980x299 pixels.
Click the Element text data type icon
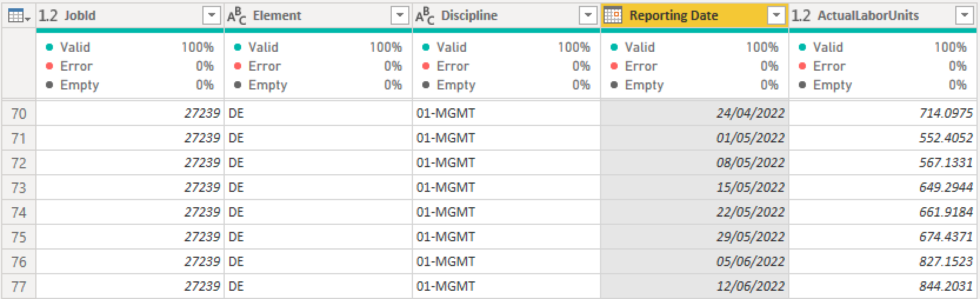tap(237, 16)
